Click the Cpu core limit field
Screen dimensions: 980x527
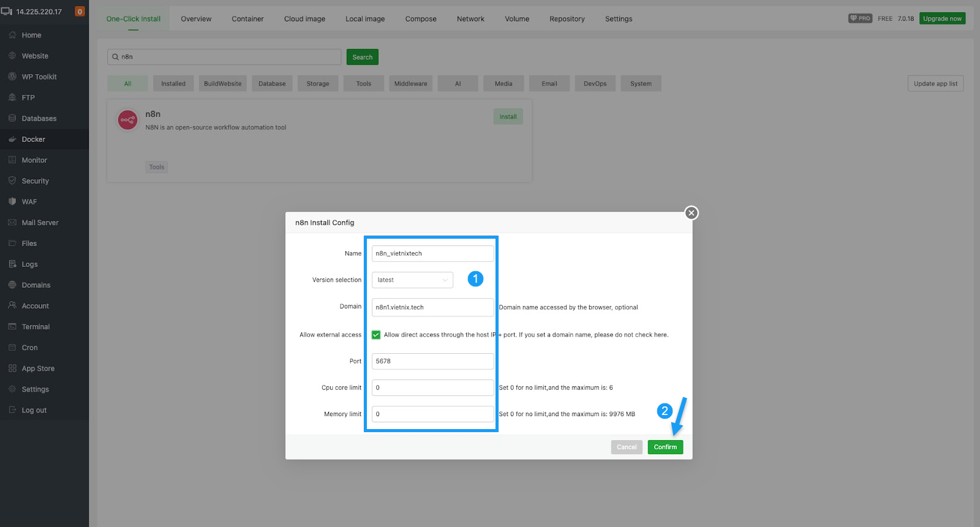432,387
